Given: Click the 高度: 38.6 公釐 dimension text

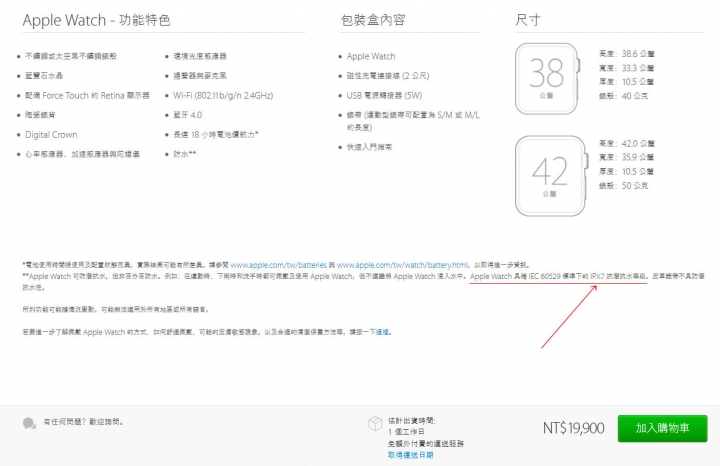Looking at the screenshot, I should pos(627,54).
